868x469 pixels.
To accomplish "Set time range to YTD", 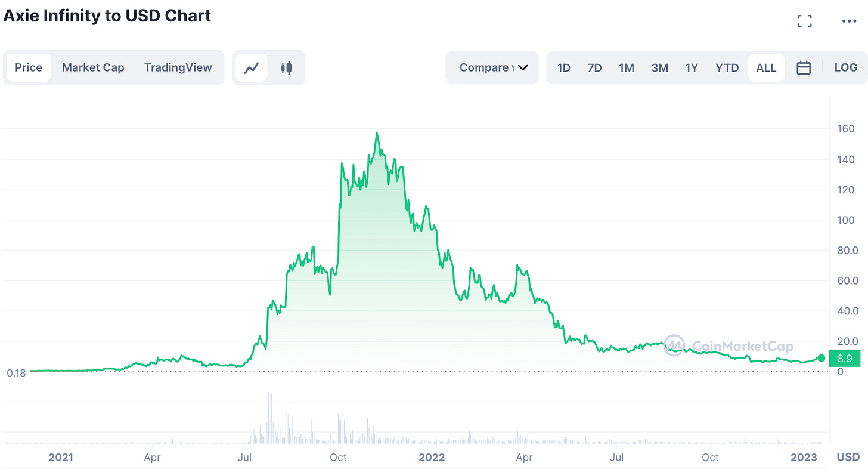I will coord(727,67).
